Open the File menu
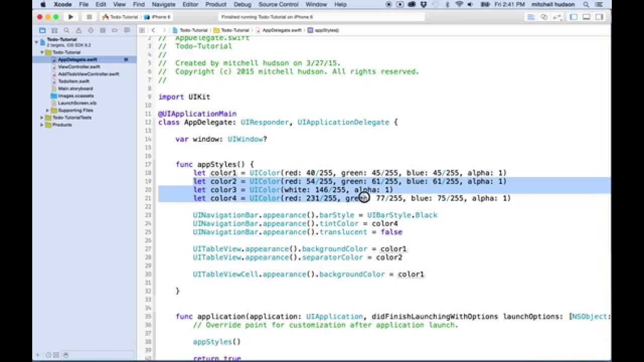This screenshot has height=362, width=644. tap(84, 5)
